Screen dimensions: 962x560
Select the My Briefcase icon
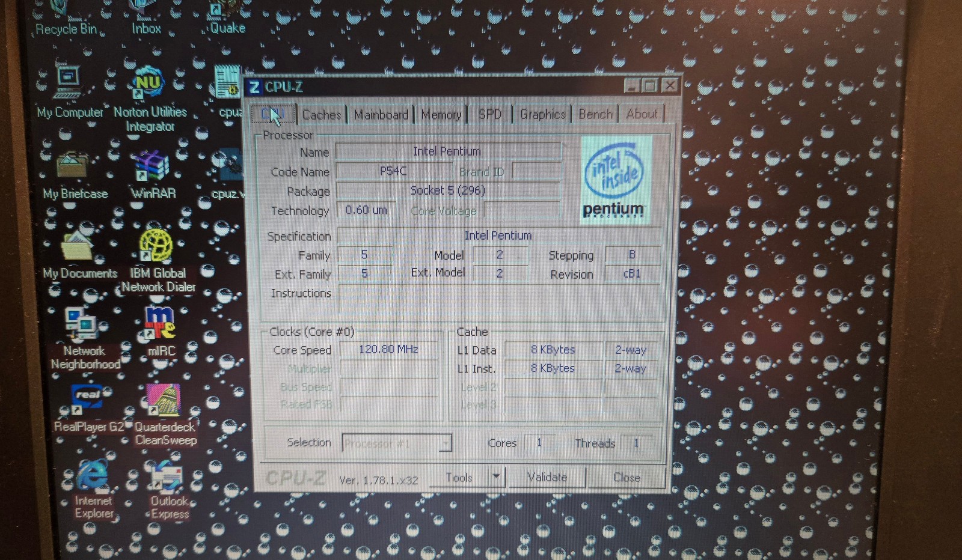[x=75, y=174]
